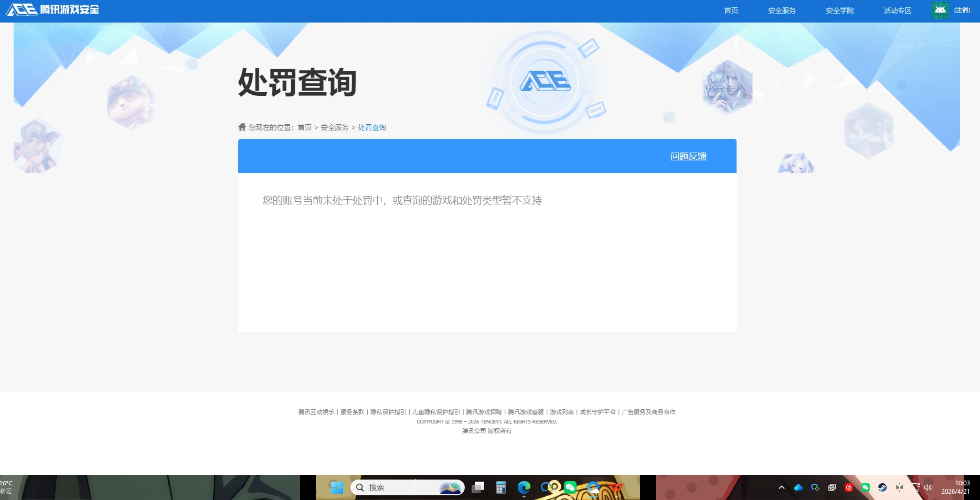The image size is (980, 500).
Task: Open Steam from the system tray
Action: point(882,487)
